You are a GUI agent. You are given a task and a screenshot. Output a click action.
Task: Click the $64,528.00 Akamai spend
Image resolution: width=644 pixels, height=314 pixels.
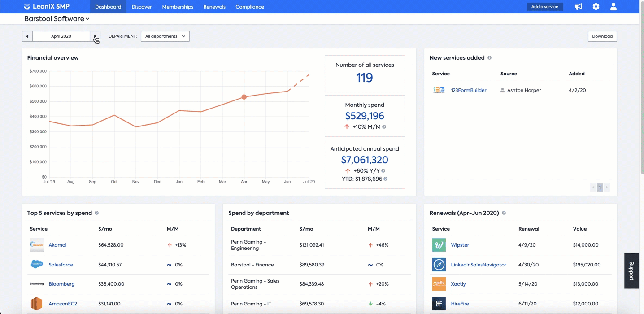[x=111, y=245]
